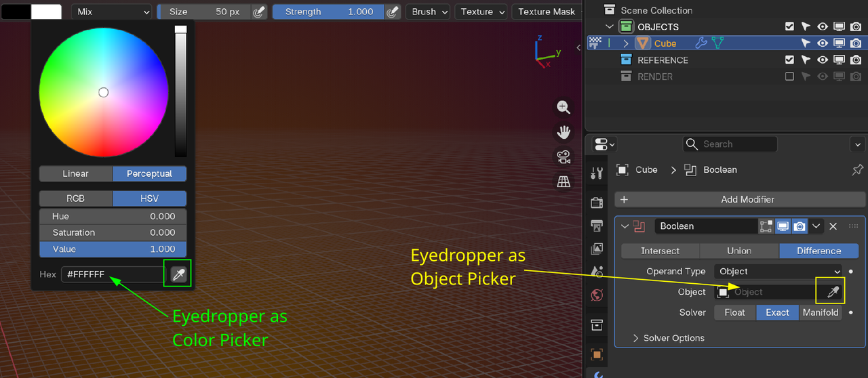Uncheck the REFERENCE collection checkbox

[x=789, y=60]
